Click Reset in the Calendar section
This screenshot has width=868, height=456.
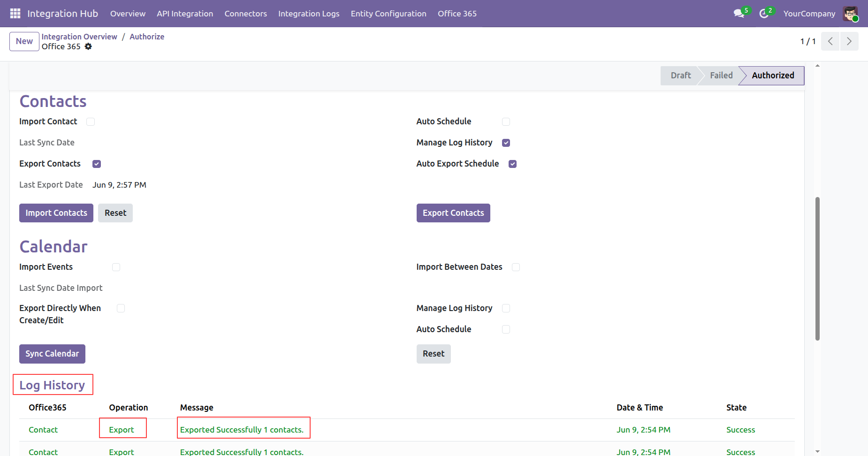pyautogui.click(x=434, y=354)
